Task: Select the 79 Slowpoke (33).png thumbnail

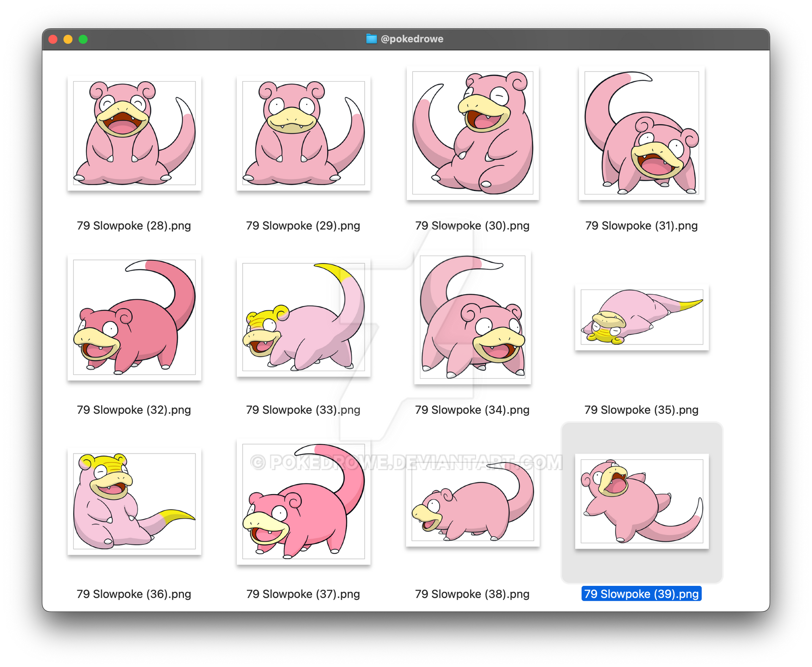Action: tap(304, 317)
